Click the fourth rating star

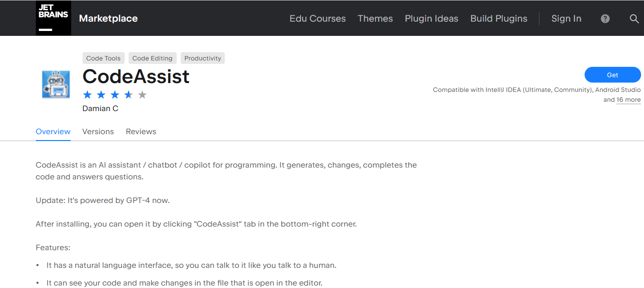click(129, 94)
